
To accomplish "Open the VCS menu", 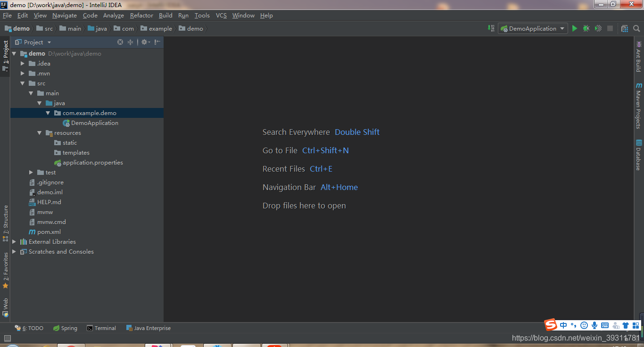I will 221,16.
